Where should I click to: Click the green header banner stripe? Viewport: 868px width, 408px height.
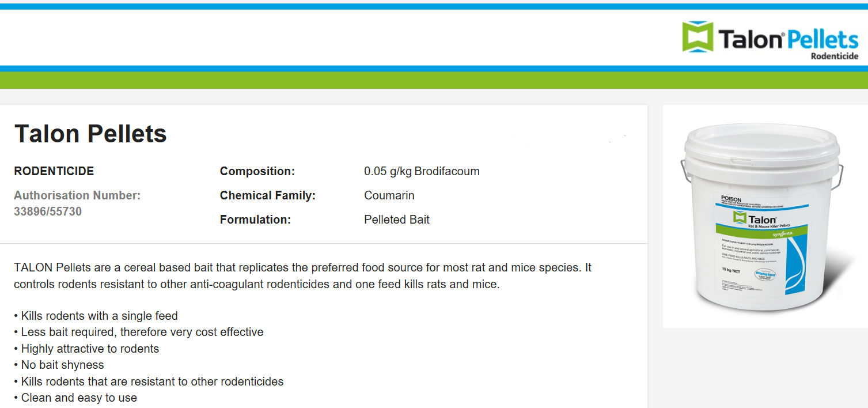434,80
